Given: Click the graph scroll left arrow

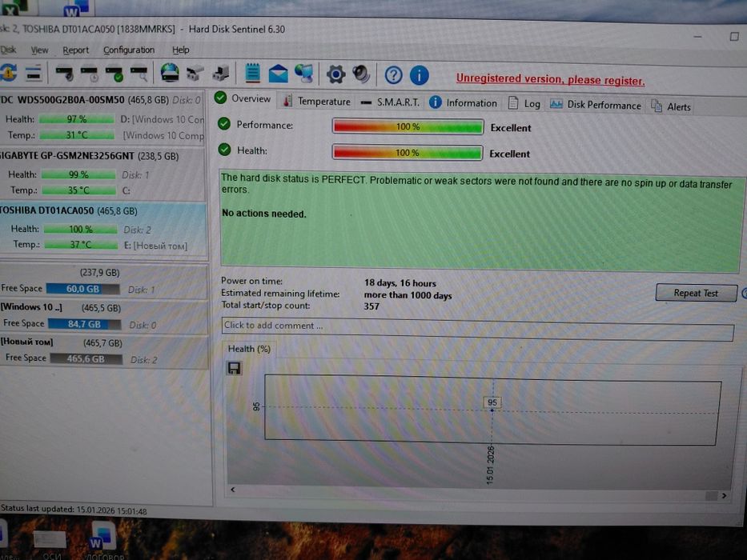Looking at the screenshot, I should (x=233, y=489).
